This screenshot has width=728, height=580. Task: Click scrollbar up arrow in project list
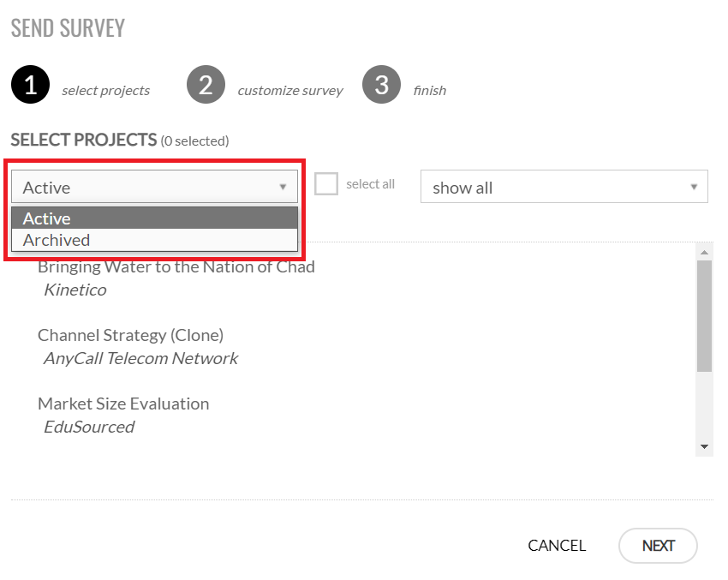coord(704,252)
